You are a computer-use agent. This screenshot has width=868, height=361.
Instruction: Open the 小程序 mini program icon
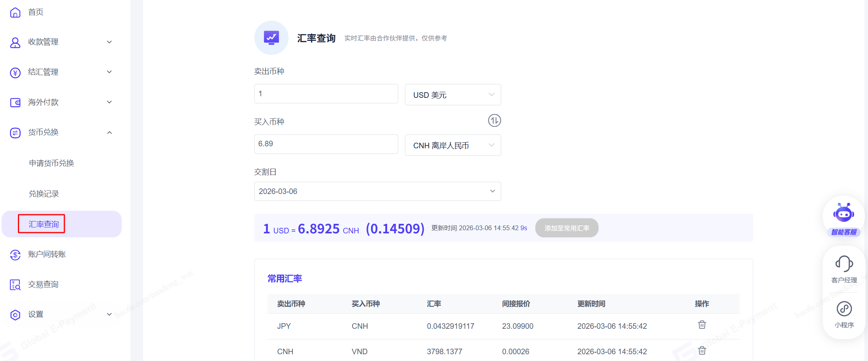(x=844, y=309)
